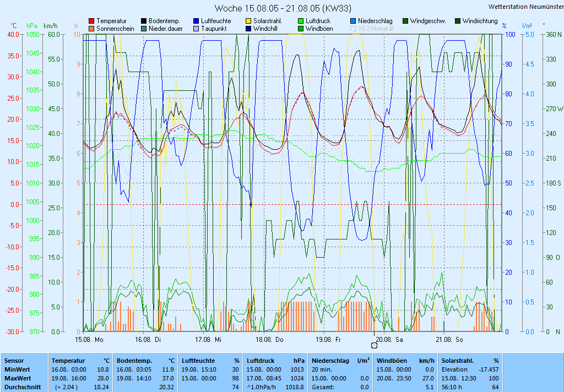Click the Gesamt: precipitation total label
564x392 pixels.
(x=322, y=388)
